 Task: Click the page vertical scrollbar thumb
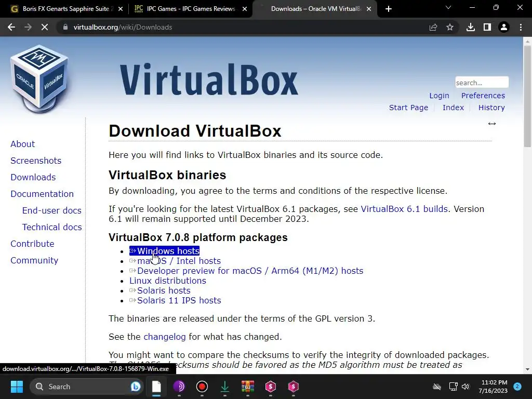[527, 96]
